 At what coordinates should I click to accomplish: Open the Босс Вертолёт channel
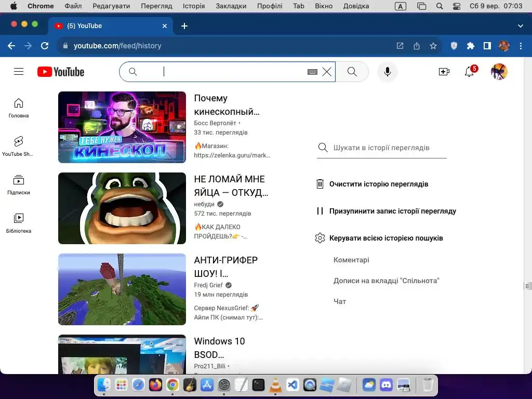point(215,123)
